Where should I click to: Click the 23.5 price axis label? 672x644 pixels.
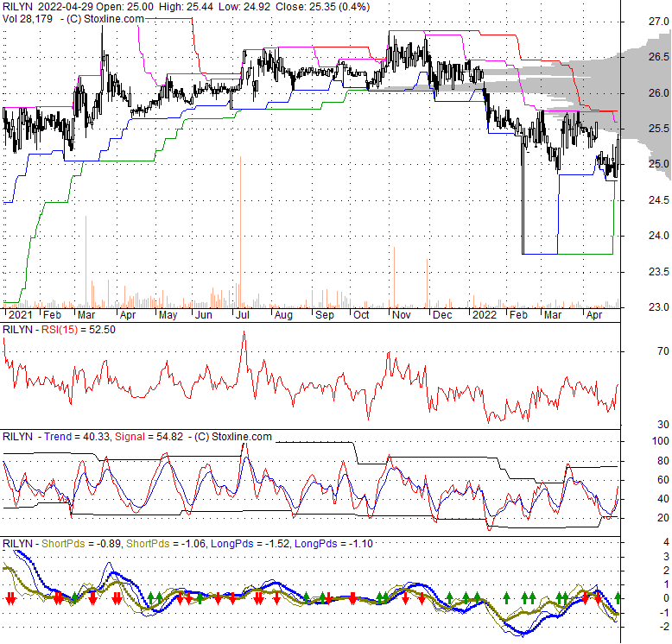coord(659,272)
